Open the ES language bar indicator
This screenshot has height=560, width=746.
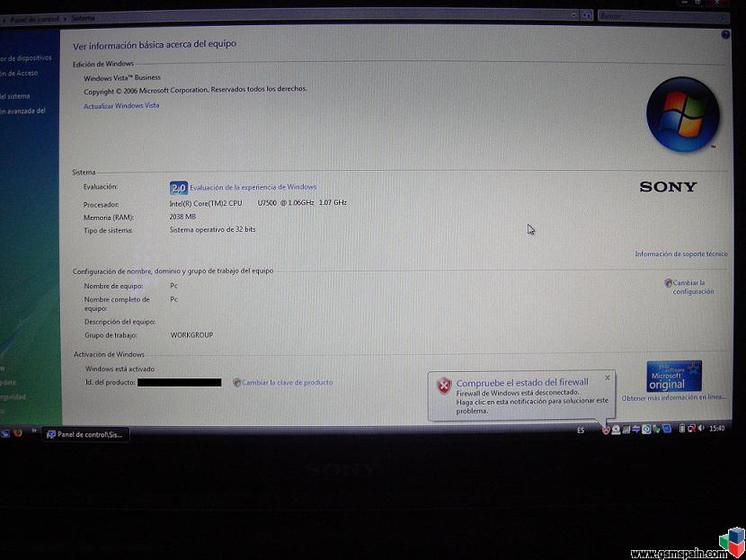coord(581,430)
